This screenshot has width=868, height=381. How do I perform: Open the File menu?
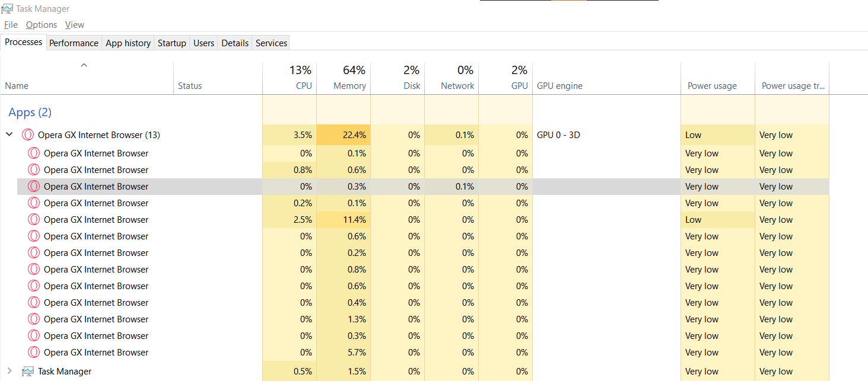click(11, 25)
